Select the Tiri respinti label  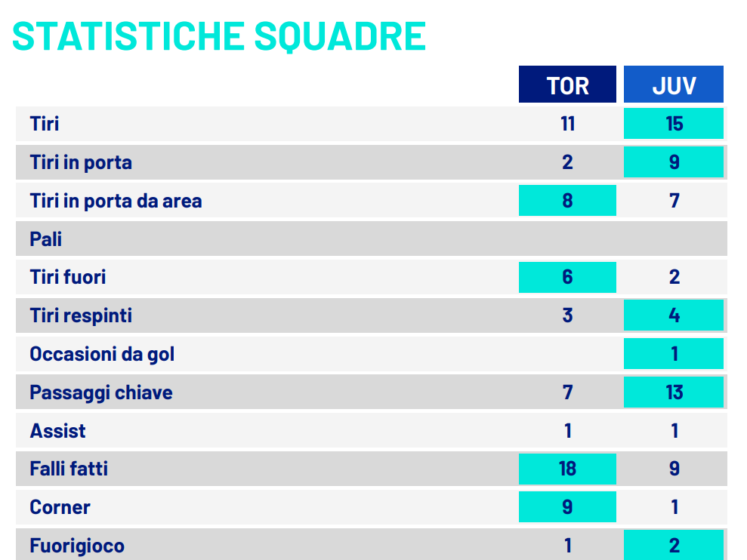click(81, 315)
